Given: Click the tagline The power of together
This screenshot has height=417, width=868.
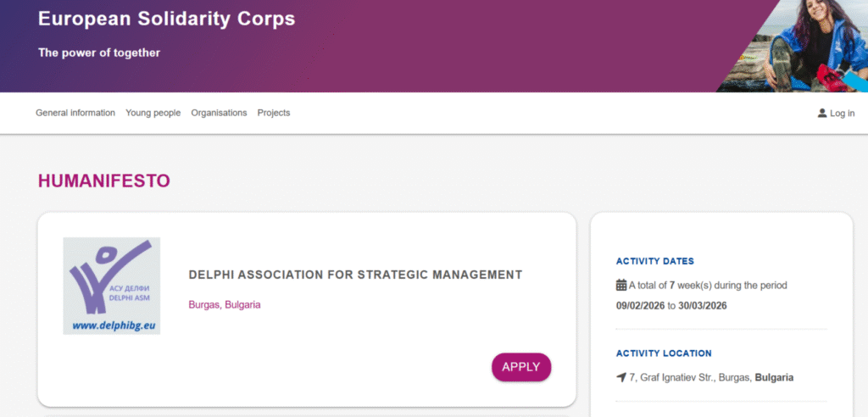Looking at the screenshot, I should click(x=99, y=53).
